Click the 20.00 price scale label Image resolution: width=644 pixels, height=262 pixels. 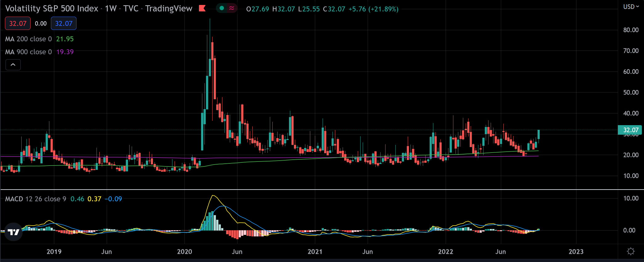[631, 155]
